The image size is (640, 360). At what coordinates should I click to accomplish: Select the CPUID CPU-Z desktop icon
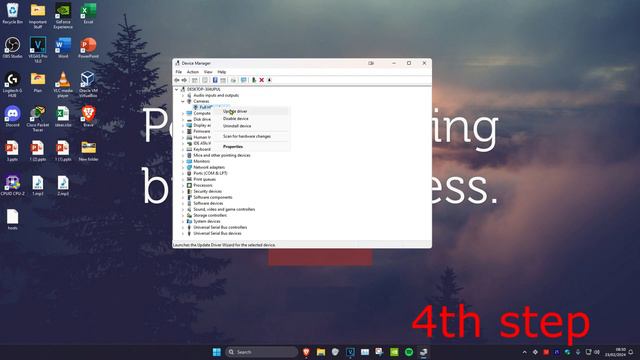13,185
